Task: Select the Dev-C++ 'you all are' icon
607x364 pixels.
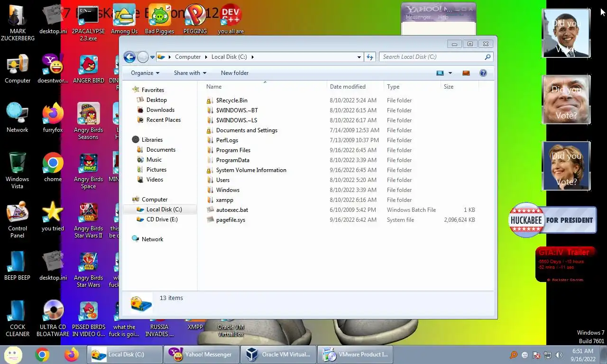Action: click(x=231, y=20)
